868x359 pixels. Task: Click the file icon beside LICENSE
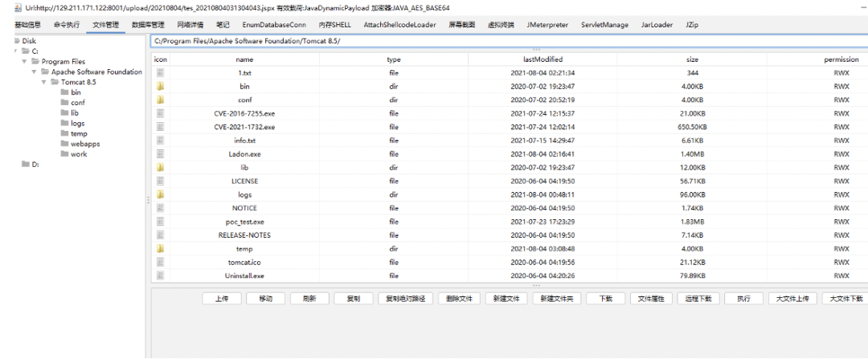click(x=161, y=181)
